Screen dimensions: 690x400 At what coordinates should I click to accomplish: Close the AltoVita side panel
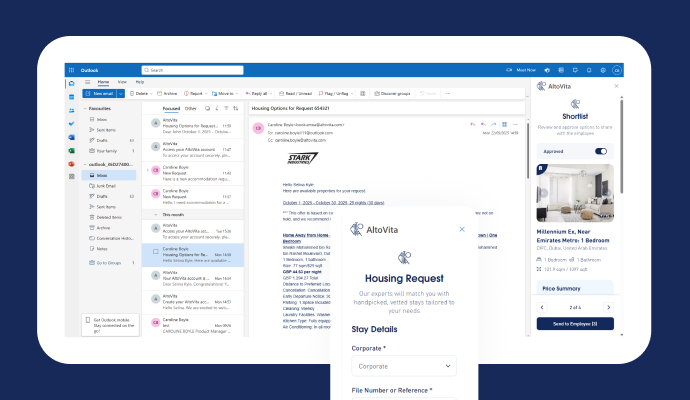tap(617, 86)
